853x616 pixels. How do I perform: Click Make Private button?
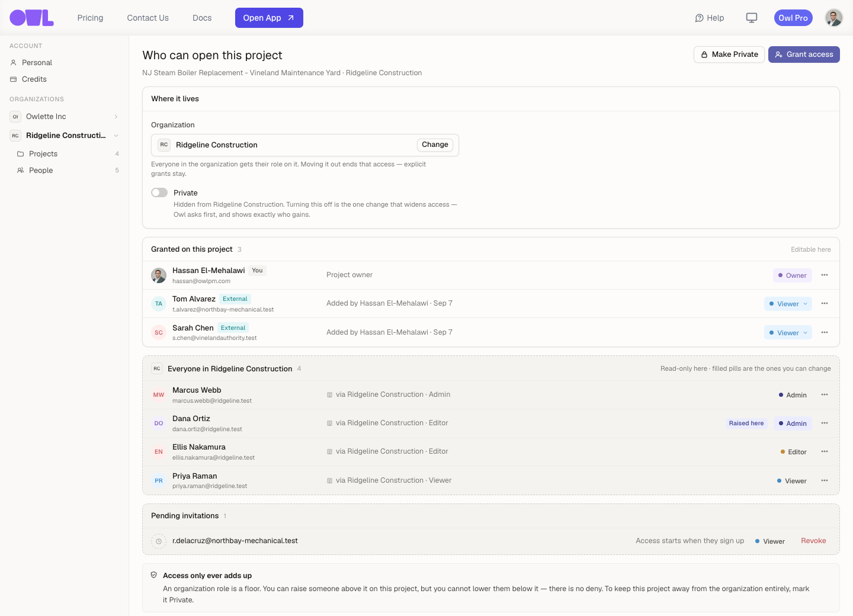point(729,54)
